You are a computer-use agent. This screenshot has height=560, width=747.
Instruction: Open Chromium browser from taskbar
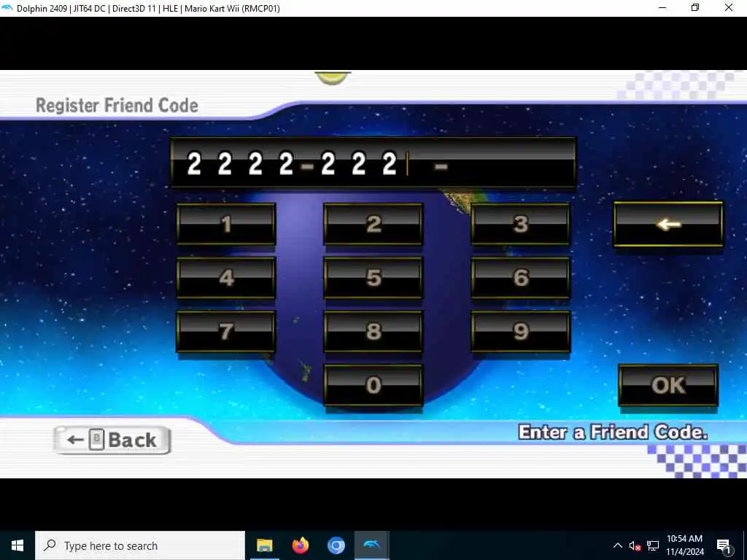[336, 545]
